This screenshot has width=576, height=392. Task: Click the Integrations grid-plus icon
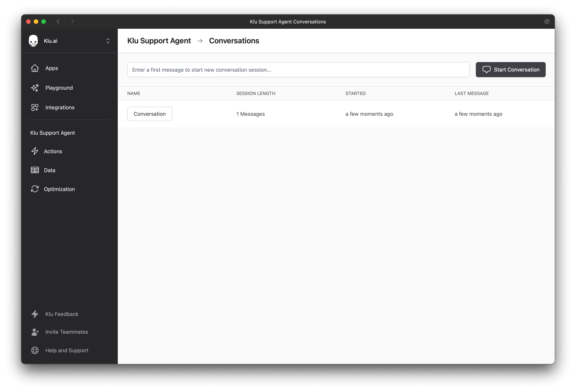click(x=35, y=107)
